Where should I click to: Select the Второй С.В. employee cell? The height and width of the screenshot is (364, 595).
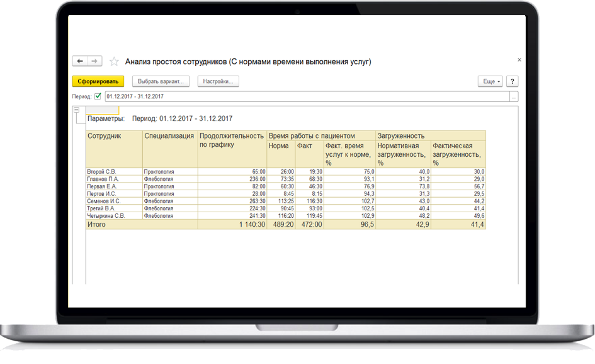[x=102, y=171]
